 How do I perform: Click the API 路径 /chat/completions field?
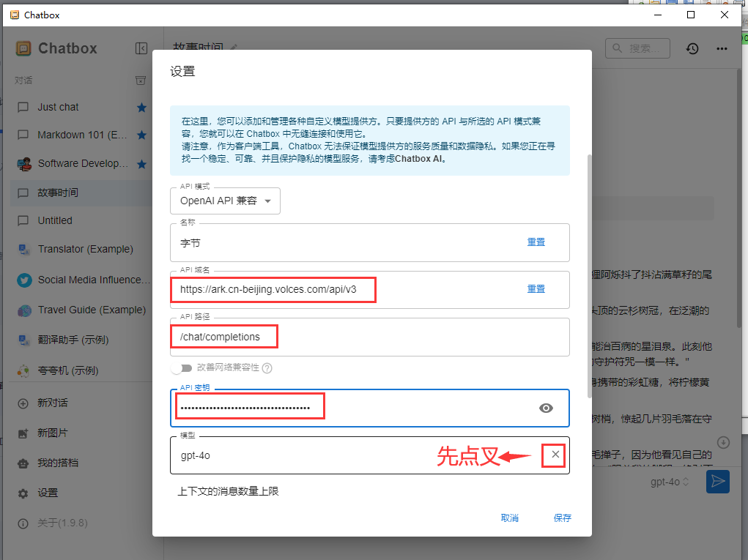click(x=370, y=337)
